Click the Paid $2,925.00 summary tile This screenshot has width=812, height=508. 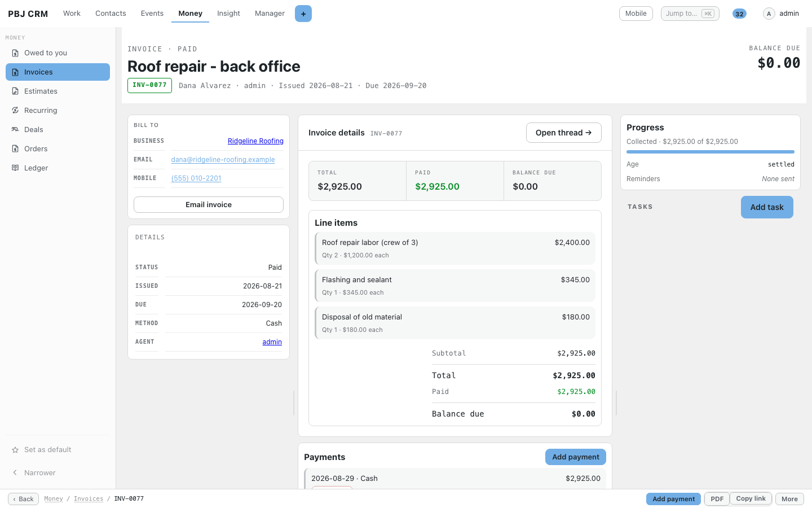point(455,181)
